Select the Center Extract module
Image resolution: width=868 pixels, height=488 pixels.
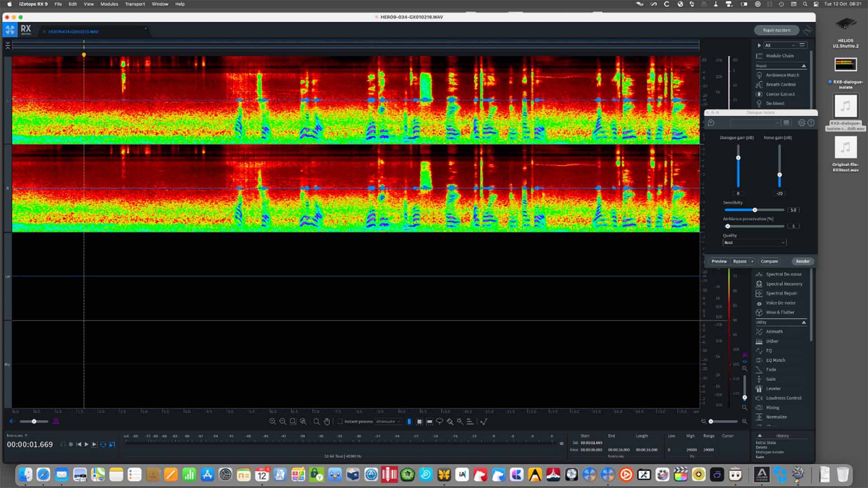pos(780,94)
